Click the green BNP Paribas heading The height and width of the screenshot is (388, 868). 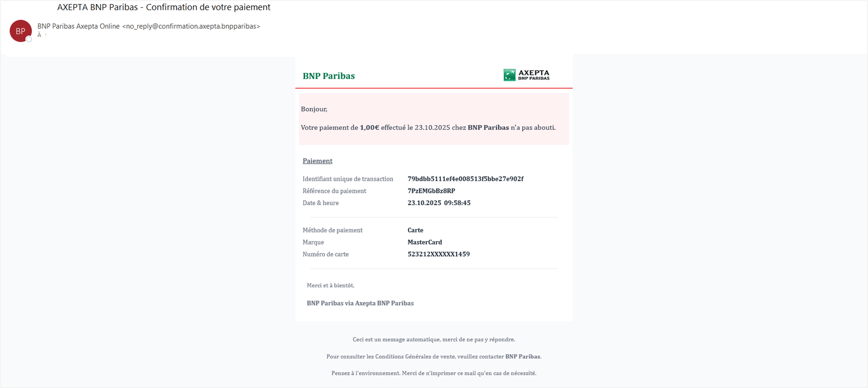tap(329, 76)
